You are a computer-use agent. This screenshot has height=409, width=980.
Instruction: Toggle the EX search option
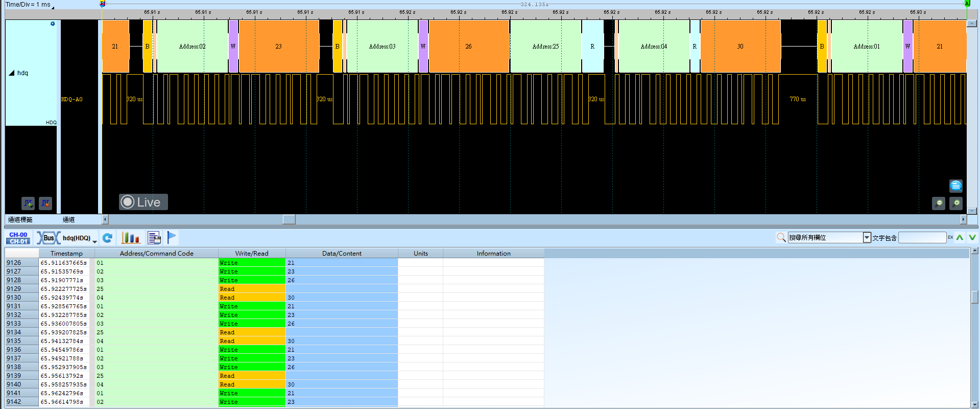coord(950,237)
